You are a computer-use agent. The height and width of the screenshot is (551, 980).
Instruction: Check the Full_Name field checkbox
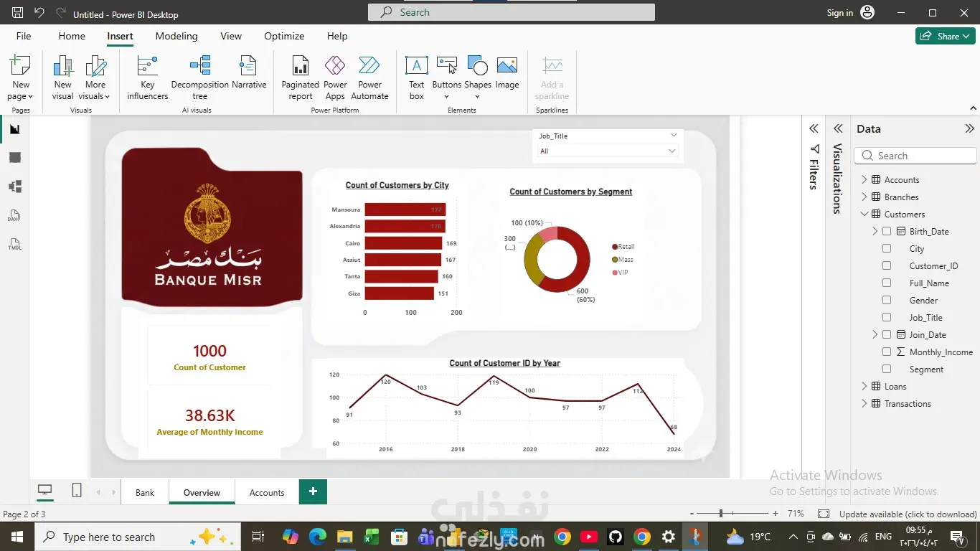(887, 283)
